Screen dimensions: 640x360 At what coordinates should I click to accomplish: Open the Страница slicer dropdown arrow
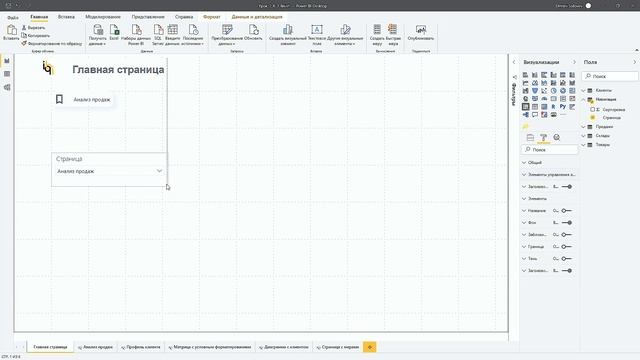pyautogui.click(x=159, y=171)
